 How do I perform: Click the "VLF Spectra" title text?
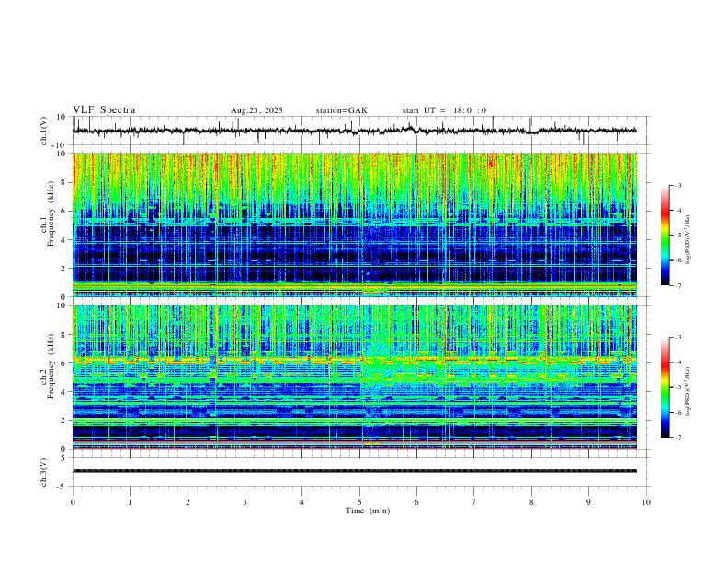(x=104, y=110)
